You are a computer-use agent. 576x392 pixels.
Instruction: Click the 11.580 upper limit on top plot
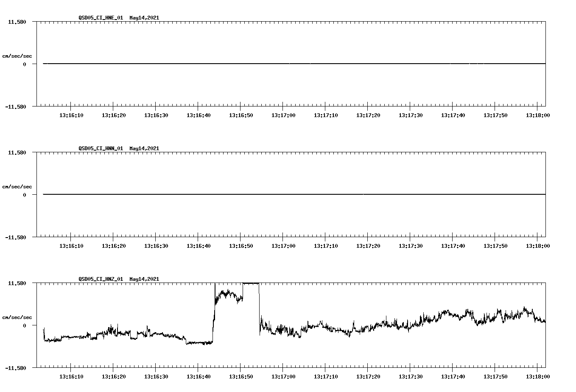18,22
